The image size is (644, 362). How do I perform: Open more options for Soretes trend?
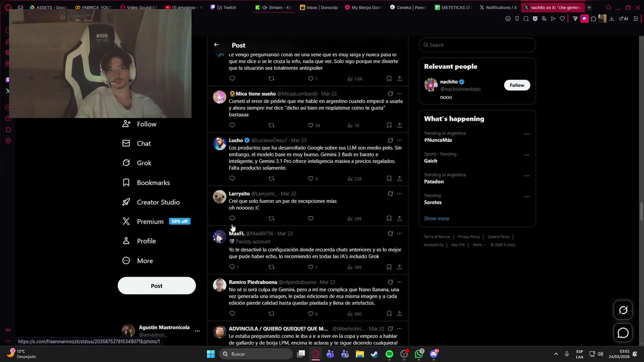[x=527, y=197]
